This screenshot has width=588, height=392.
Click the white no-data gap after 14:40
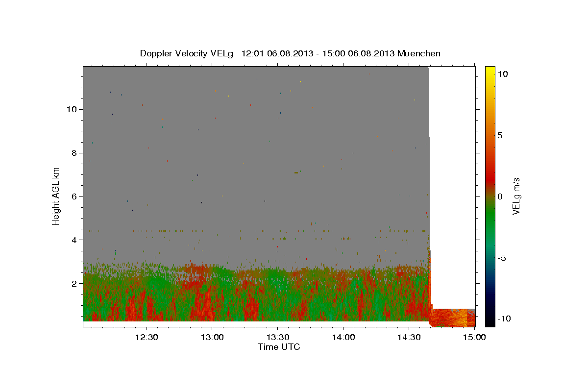pos(452,188)
